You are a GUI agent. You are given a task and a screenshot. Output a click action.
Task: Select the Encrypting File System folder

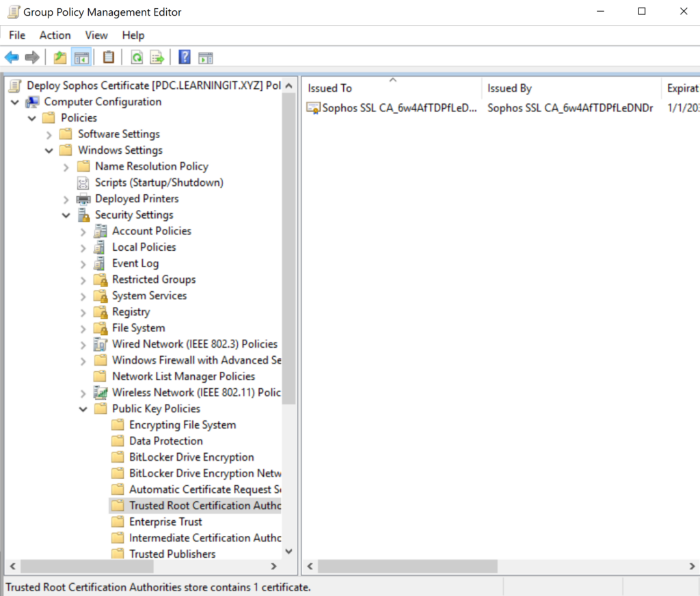pyautogui.click(x=173, y=424)
